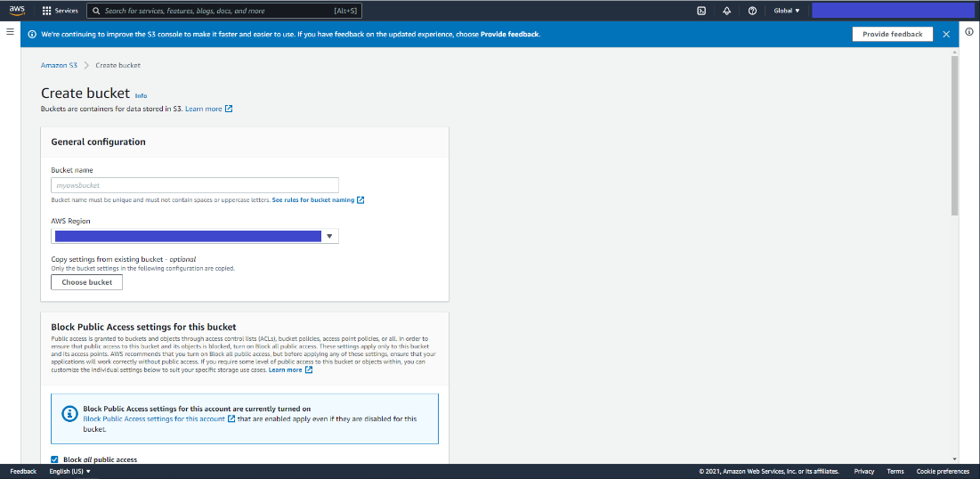Open See rules for bucket naming
Image resolution: width=980 pixels, height=479 pixels.
click(318, 200)
